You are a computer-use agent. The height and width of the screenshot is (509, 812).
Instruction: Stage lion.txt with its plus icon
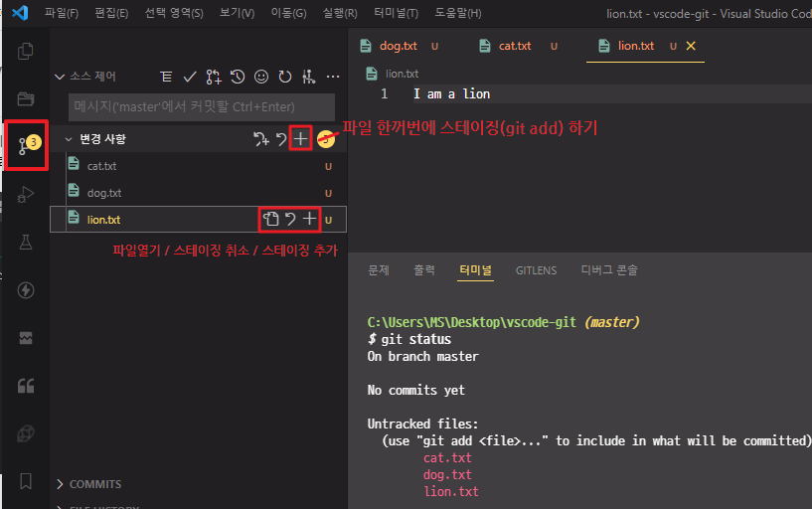(310, 219)
